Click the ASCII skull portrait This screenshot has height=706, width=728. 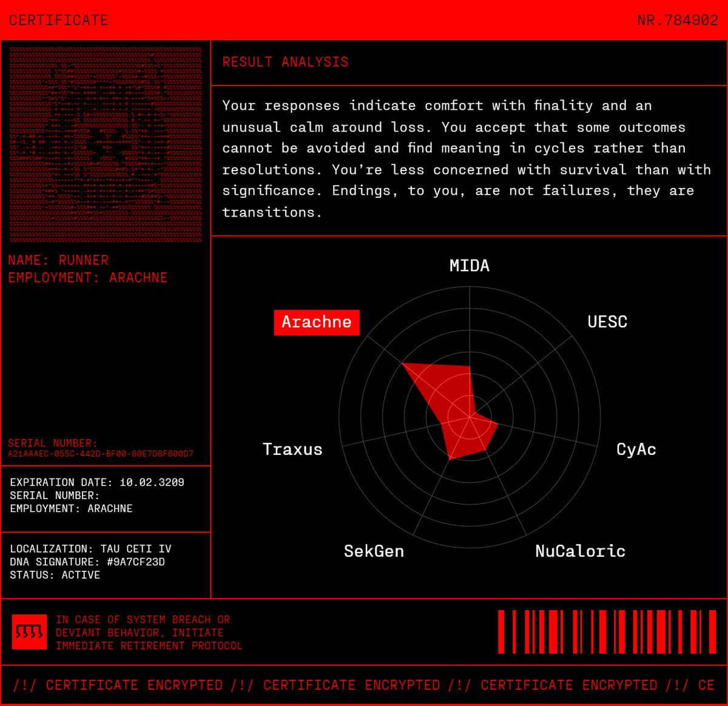106,145
